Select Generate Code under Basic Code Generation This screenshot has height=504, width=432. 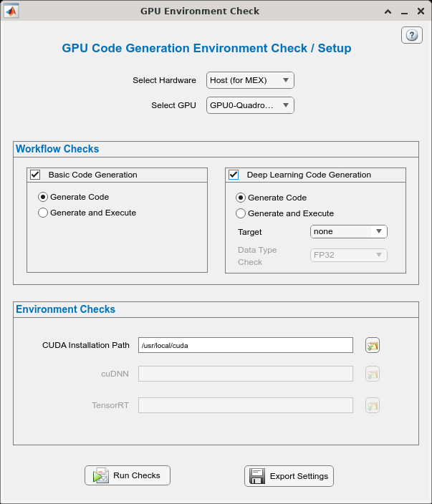(43, 197)
